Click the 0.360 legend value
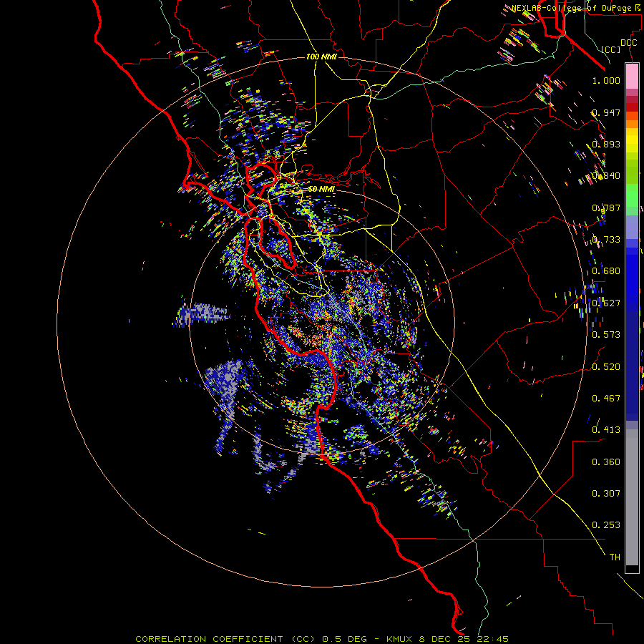The image size is (644, 644). point(606,462)
